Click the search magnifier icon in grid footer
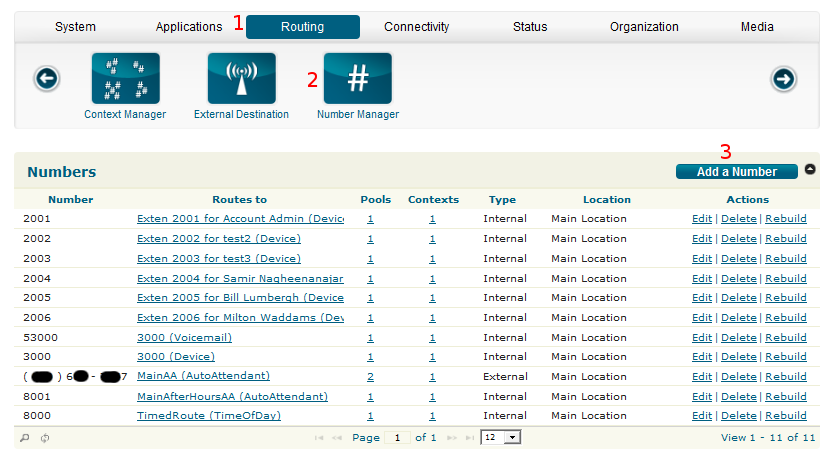The width and height of the screenshot is (834, 462). point(25,438)
